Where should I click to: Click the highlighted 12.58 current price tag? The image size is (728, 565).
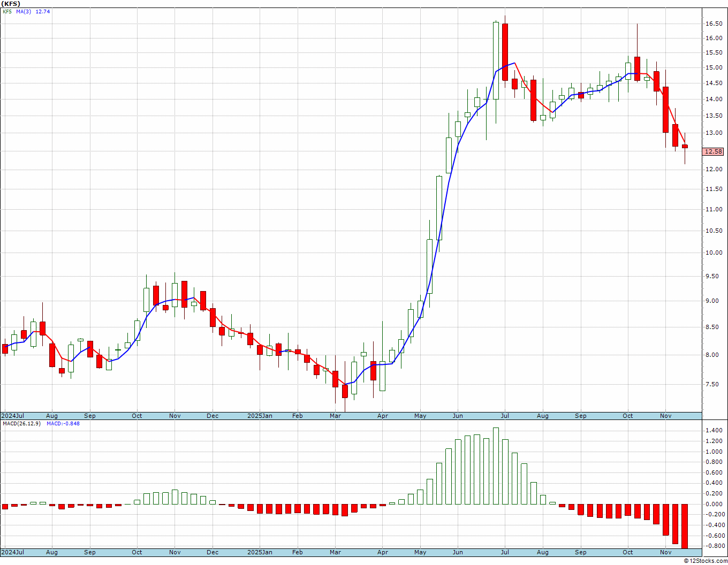tap(714, 151)
